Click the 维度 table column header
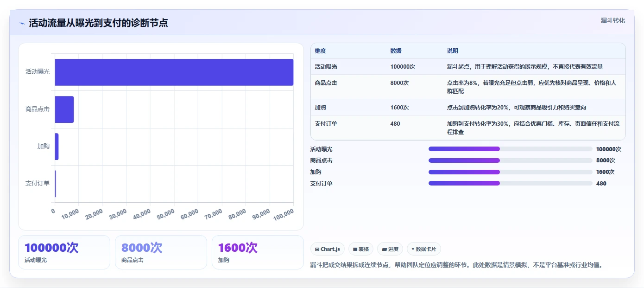The height and width of the screenshot is (288, 644). (320, 51)
